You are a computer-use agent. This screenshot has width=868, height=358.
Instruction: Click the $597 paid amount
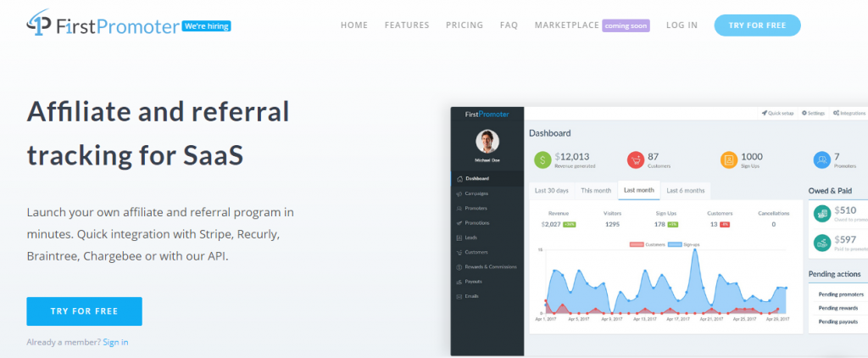845,239
